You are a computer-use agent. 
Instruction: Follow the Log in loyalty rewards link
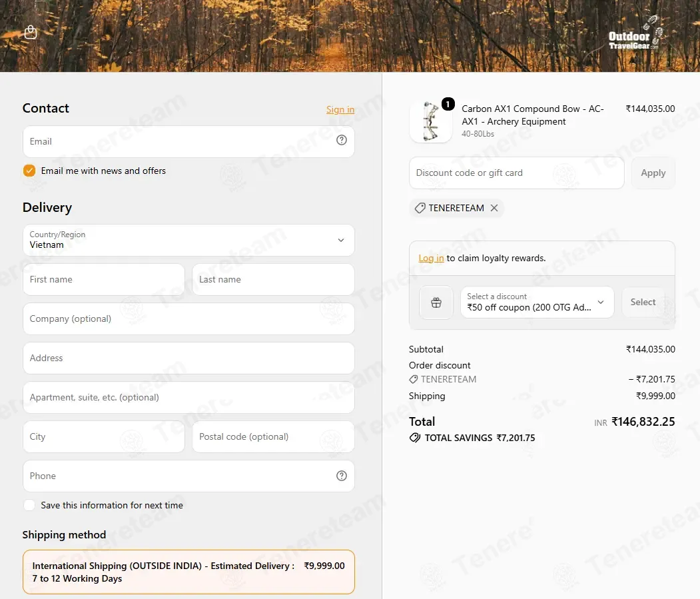pos(431,258)
